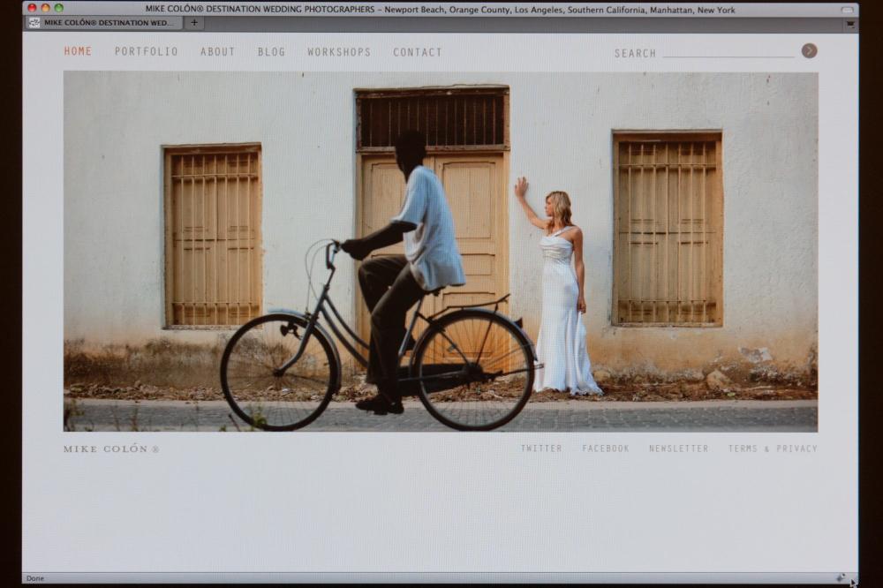Go to the Home page
The image size is (883, 588).
point(78,51)
